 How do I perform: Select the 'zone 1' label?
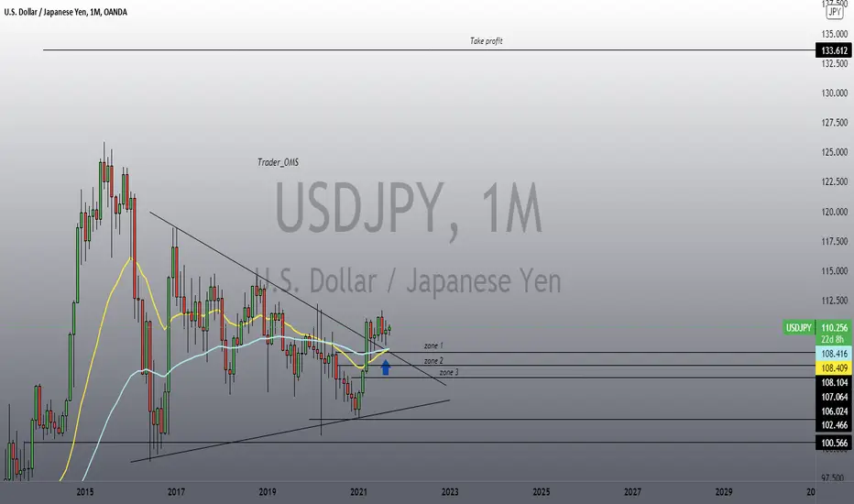[x=433, y=345]
